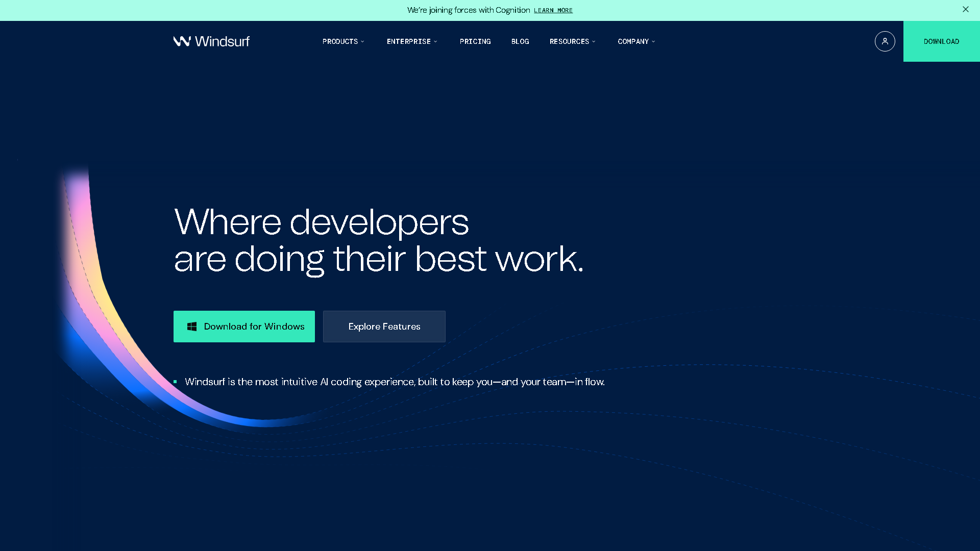
Task: Navigate to the PRICING page
Action: [475, 41]
